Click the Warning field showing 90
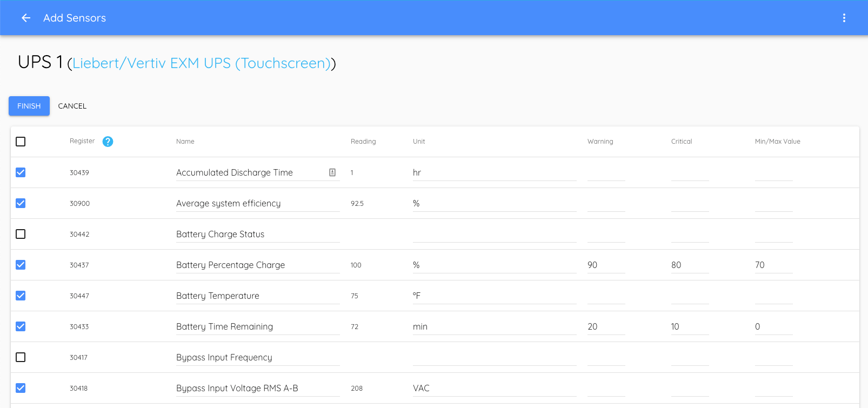Screen dimensions: 868x408 [605, 265]
